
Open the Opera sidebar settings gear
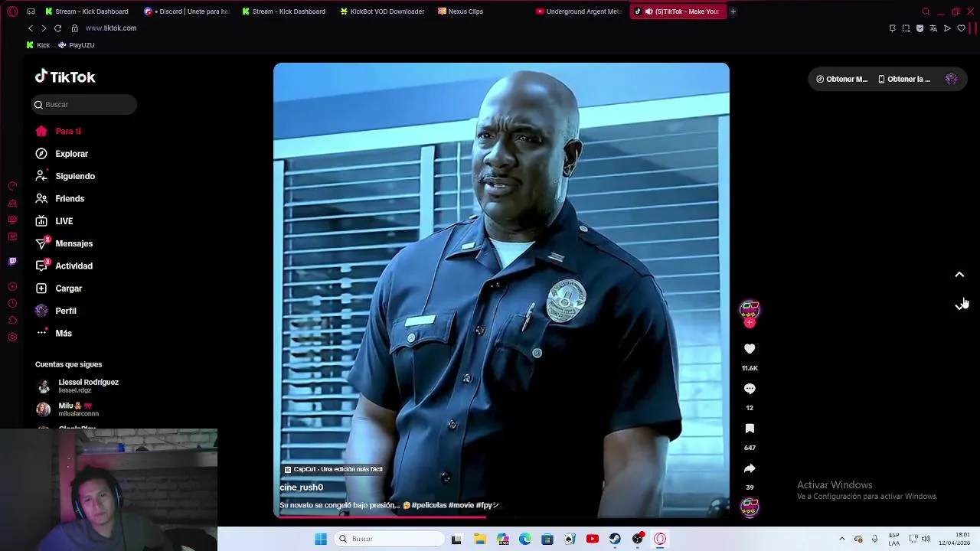pyautogui.click(x=12, y=337)
